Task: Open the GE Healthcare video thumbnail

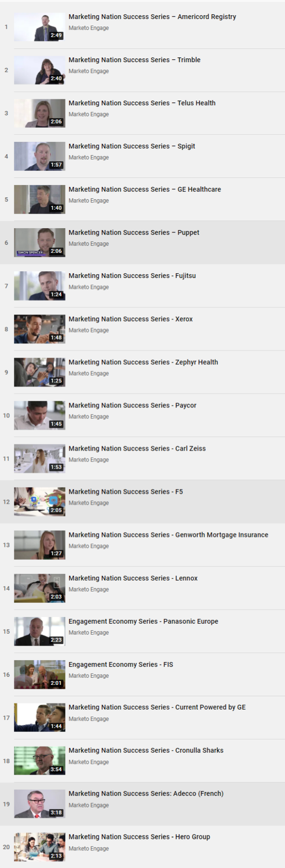Action: 39,200
